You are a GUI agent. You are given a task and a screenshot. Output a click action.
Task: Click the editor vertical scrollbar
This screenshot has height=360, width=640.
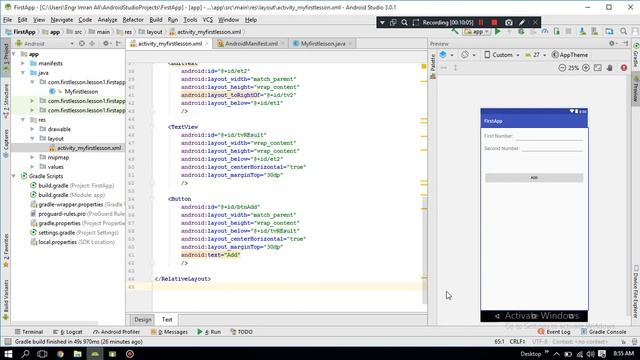[424, 250]
